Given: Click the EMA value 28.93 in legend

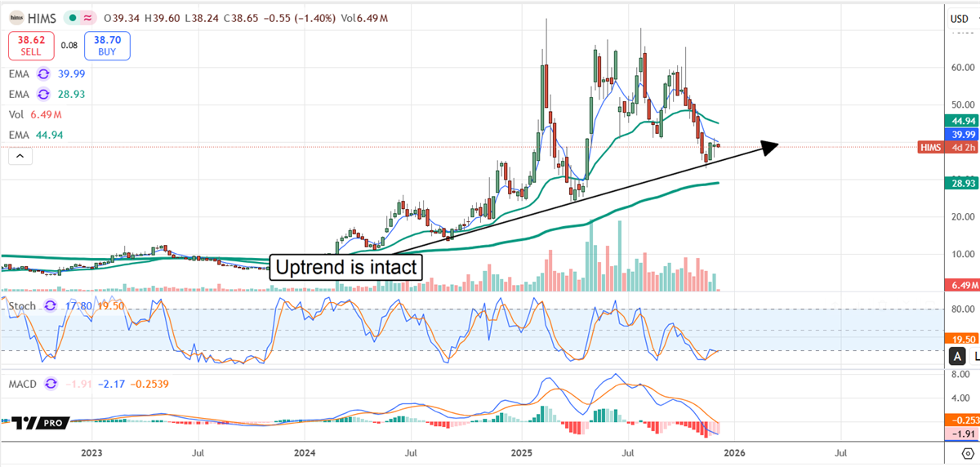Looking at the screenshot, I should point(72,95).
